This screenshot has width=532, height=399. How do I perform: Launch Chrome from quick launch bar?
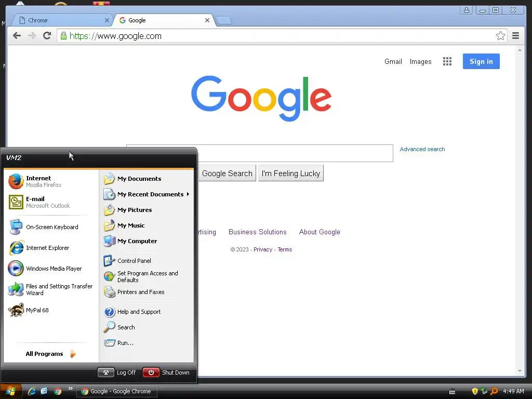[58, 391]
